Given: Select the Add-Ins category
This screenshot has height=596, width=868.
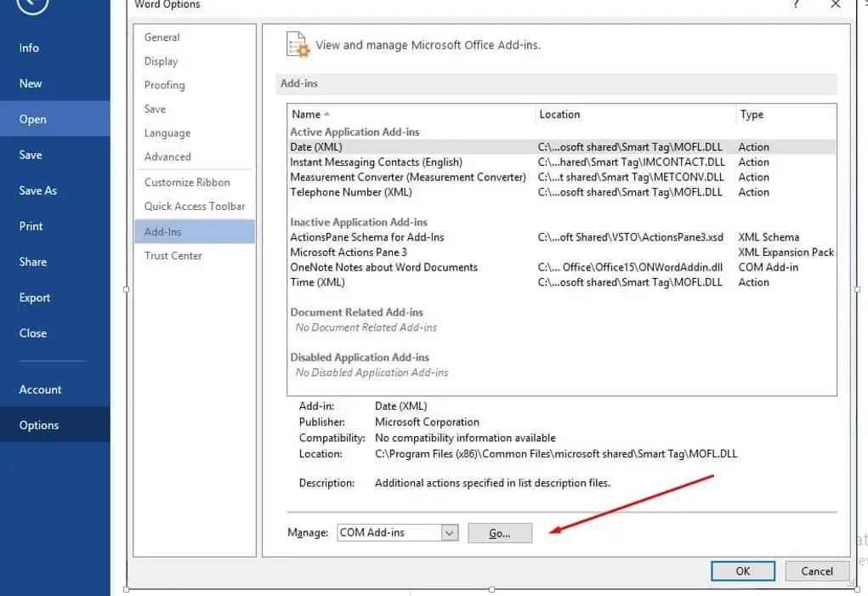Looking at the screenshot, I should [x=195, y=231].
